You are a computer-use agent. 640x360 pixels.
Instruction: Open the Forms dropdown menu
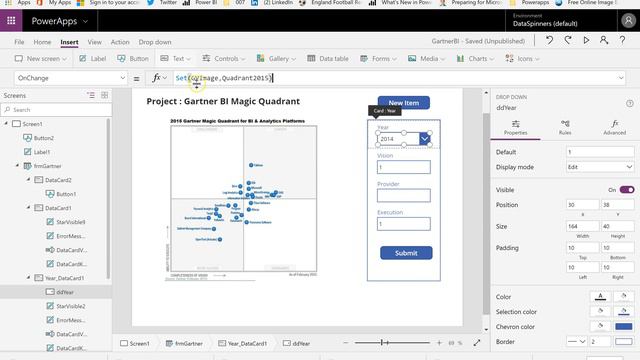coord(378,59)
